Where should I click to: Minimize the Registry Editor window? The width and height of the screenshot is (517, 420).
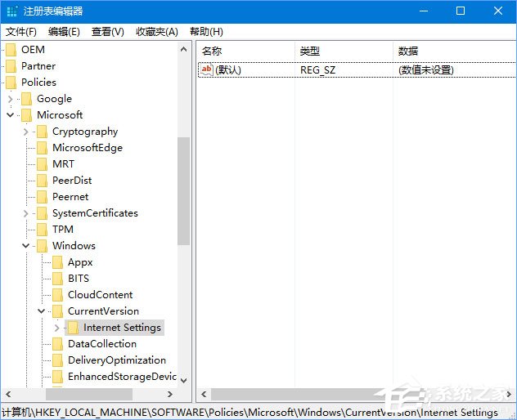[424, 11]
